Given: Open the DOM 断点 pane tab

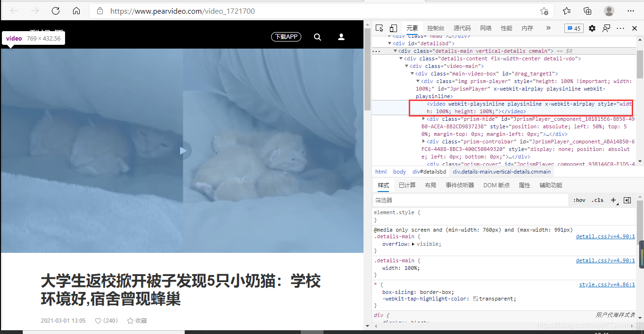Looking at the screenshot, I should [x=496, y=185].
